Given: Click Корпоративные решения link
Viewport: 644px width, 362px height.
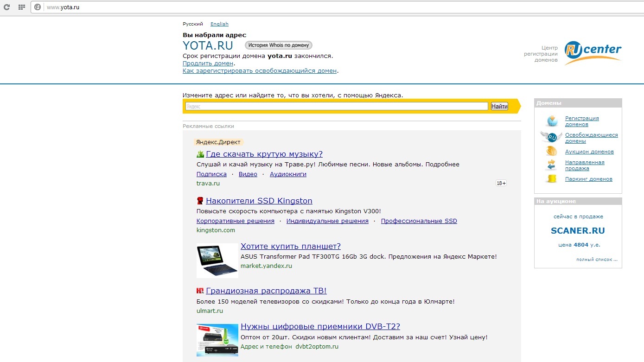Looking at the screenshot, I should pos(236,221).
